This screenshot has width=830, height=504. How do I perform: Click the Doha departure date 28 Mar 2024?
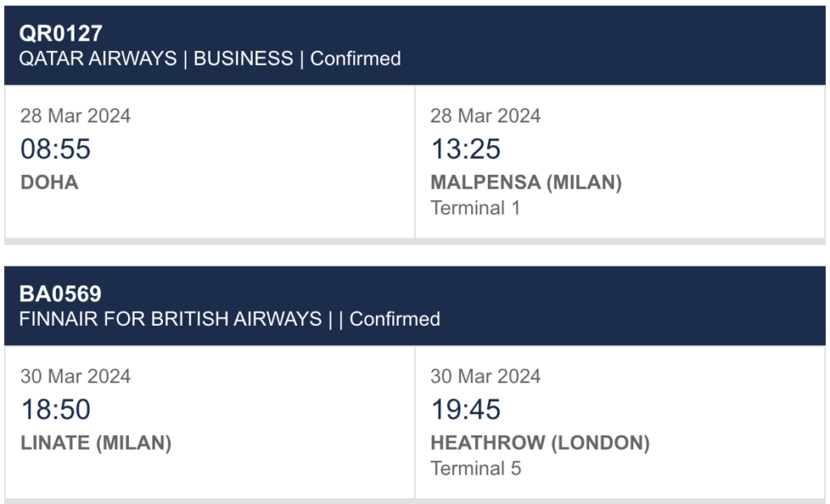[x=75, y=116]
